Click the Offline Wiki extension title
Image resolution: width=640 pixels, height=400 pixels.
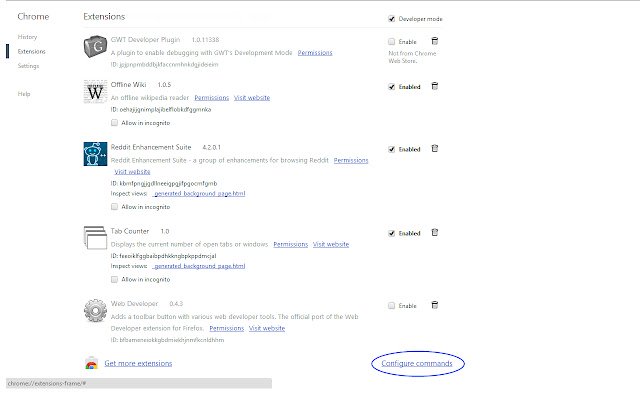point(128,84)
